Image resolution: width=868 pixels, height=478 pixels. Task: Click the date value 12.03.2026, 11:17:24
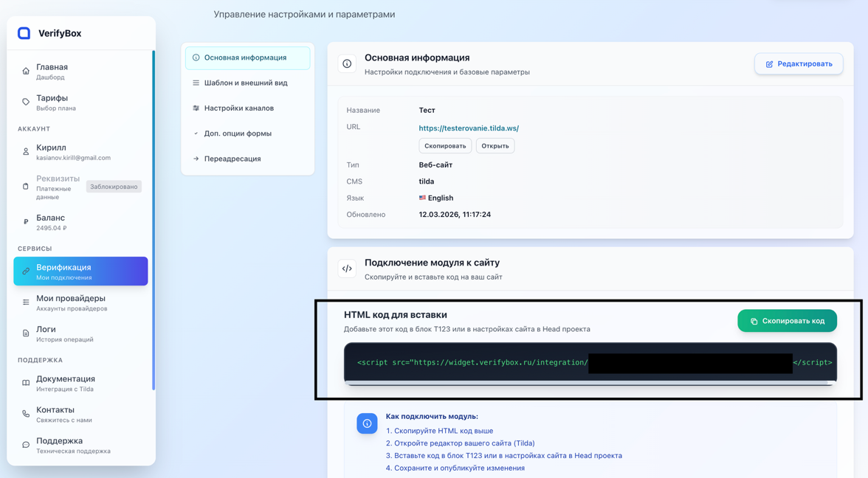pos(455,214)
